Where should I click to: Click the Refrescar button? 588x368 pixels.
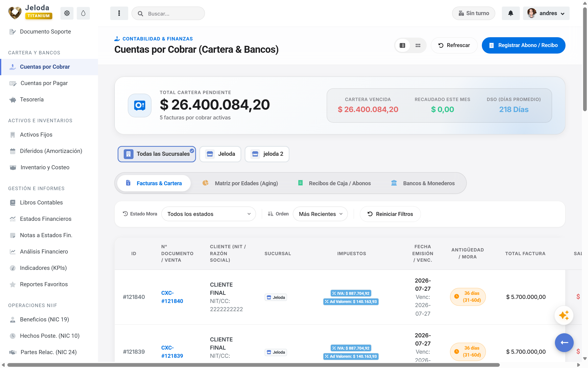coord(454,45)
